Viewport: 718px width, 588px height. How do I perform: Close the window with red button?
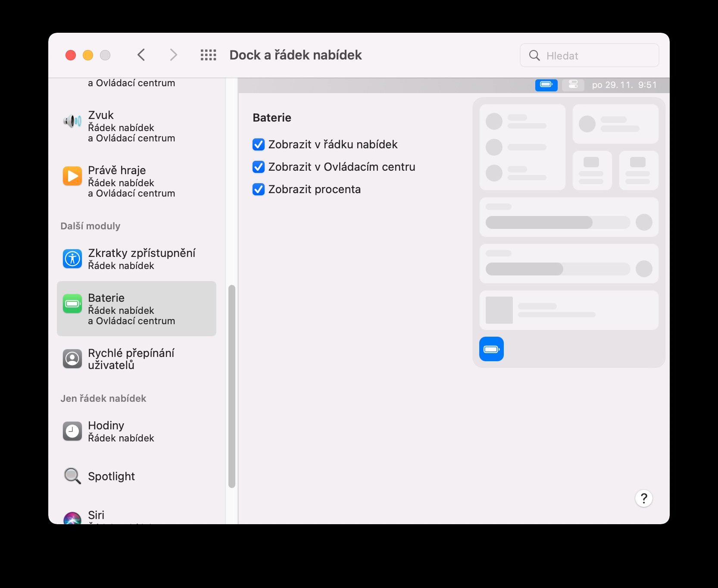pos(71,55)
